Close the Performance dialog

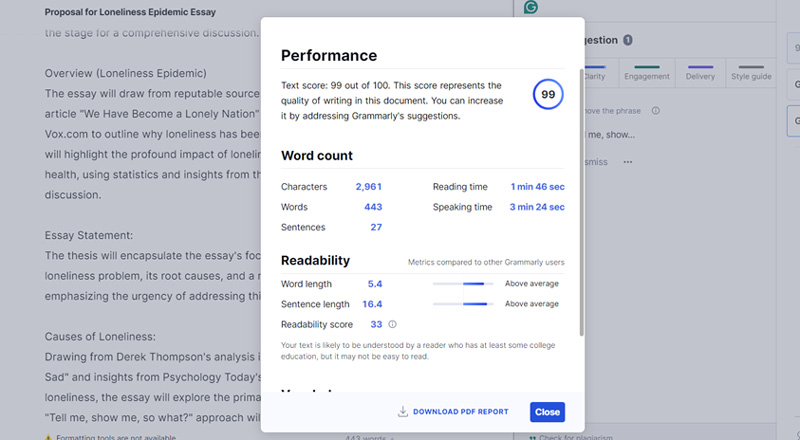click(547, 412)
